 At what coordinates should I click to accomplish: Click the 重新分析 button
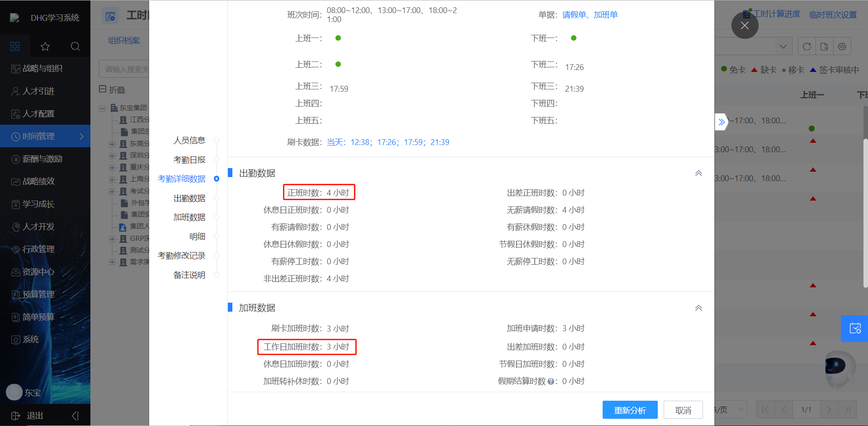pyautogui.click(x=630, y=410)
